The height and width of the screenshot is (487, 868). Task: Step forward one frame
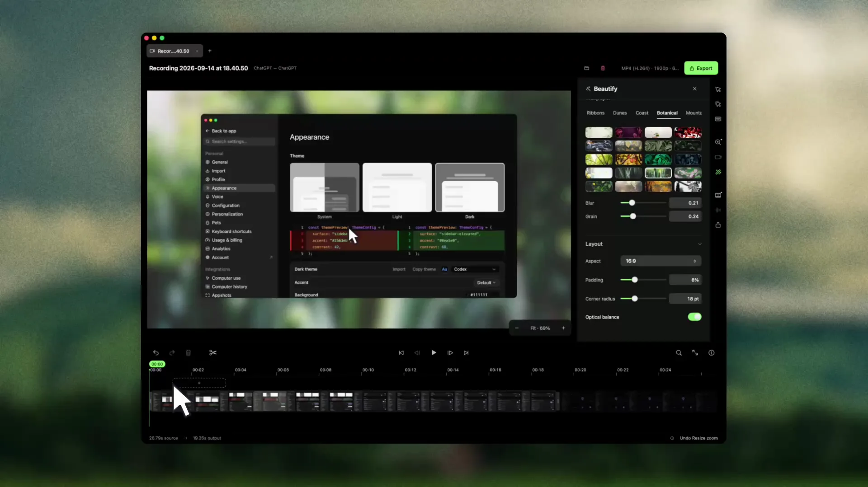point(450,353)
